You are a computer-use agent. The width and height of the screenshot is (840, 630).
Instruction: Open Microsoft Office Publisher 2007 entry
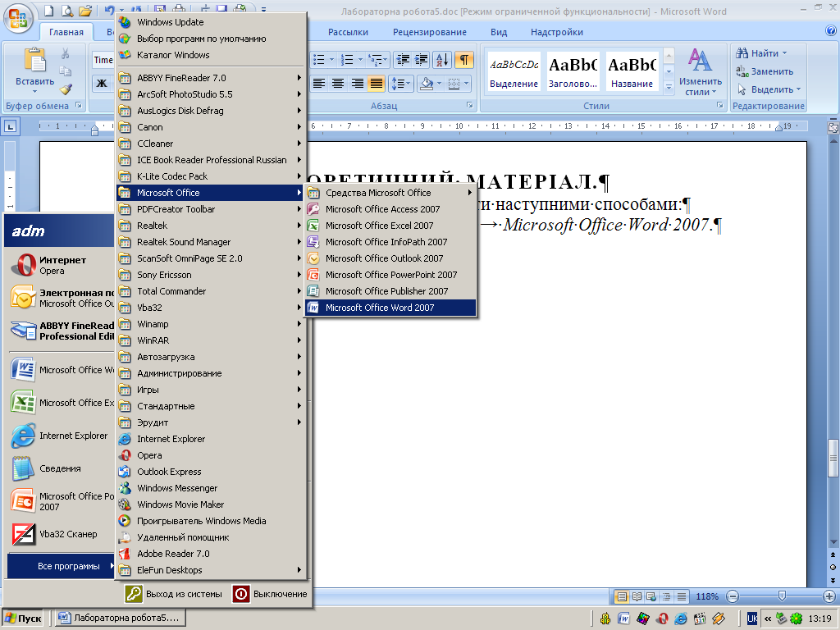coord(390,291)
